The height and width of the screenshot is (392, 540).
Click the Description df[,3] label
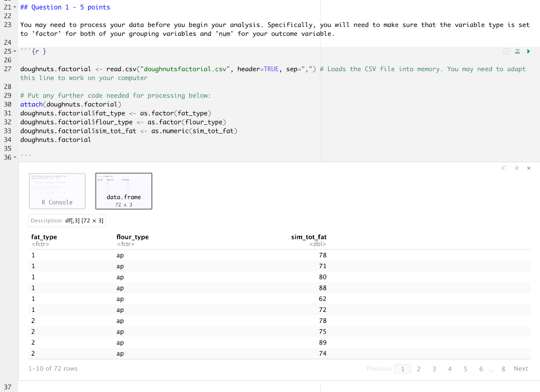coord(67,221)
